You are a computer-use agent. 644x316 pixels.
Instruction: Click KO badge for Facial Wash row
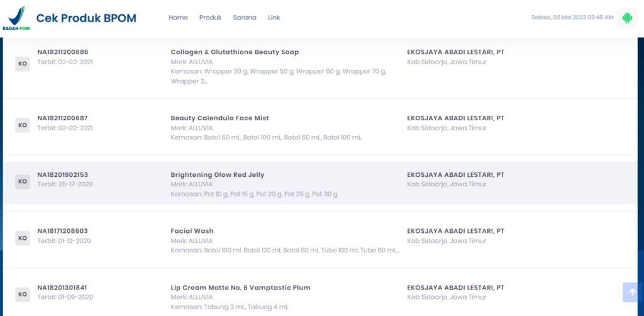[23, 238]
